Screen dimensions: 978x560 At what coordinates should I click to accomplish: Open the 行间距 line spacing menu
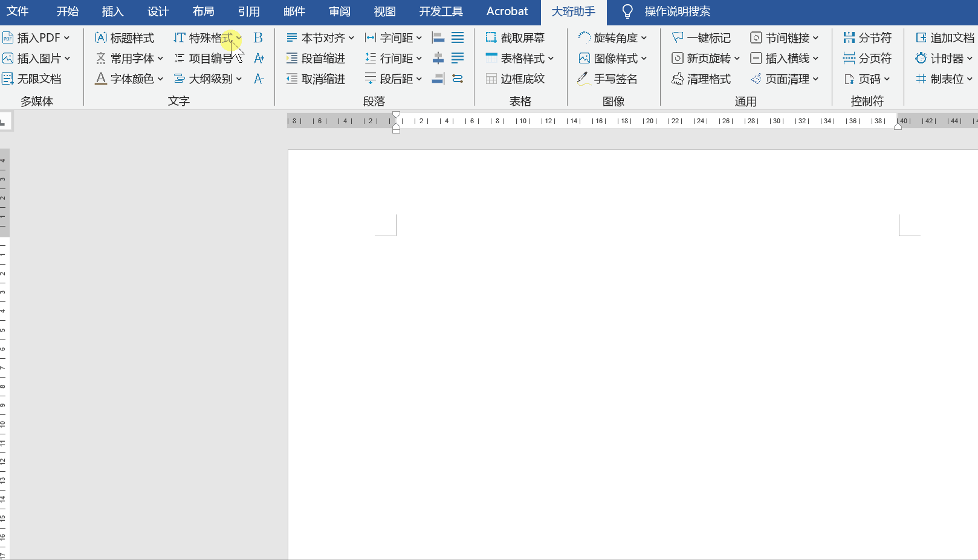(x=393, y=59)
